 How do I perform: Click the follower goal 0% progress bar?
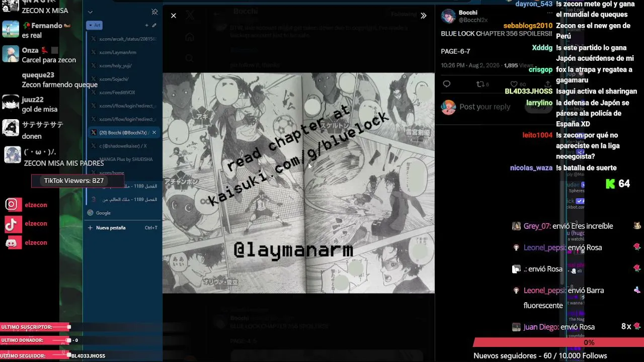point(558,342)
